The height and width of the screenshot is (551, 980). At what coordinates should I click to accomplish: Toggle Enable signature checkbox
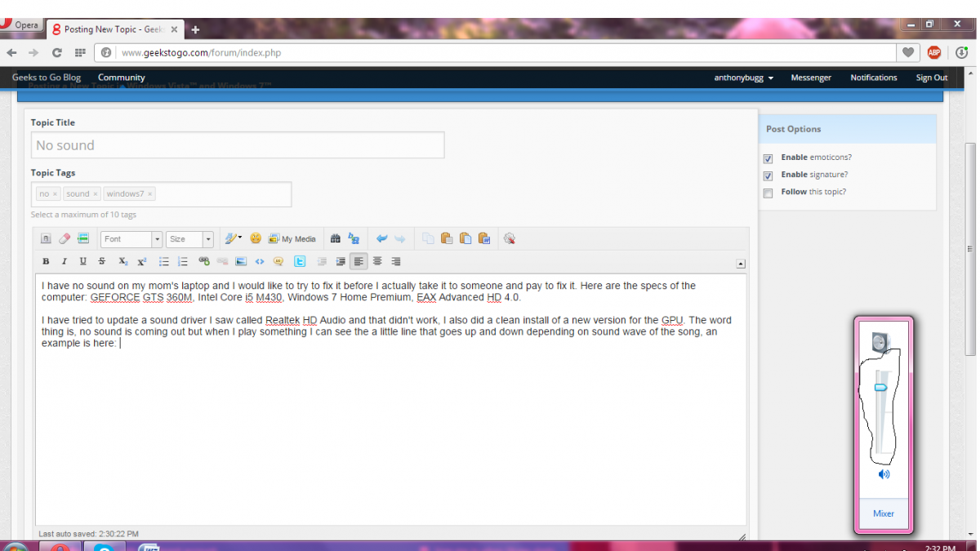768,176
